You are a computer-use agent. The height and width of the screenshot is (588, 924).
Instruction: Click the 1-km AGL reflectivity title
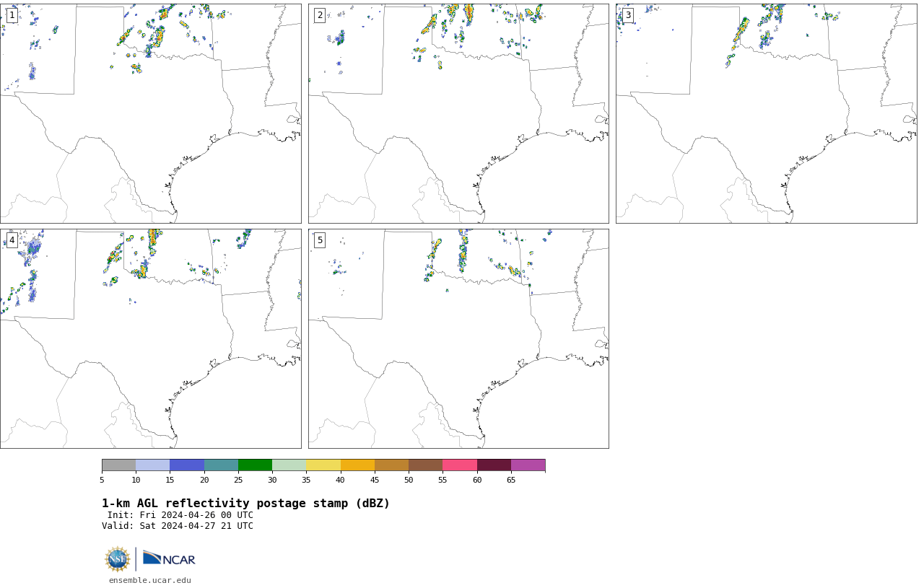point(245,504)
